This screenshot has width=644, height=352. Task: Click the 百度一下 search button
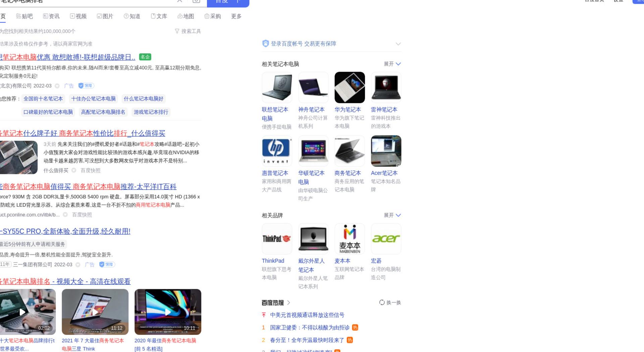click(228, 3)
